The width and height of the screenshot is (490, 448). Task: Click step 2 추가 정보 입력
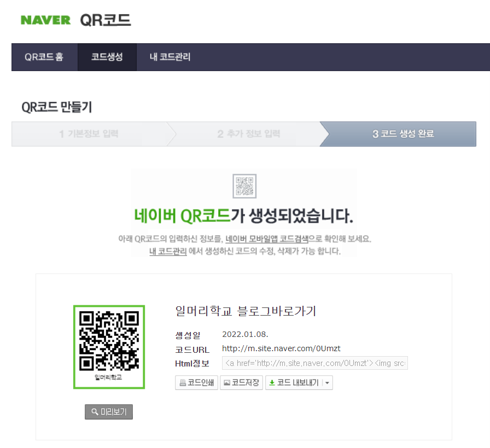(x=248, y=134)
